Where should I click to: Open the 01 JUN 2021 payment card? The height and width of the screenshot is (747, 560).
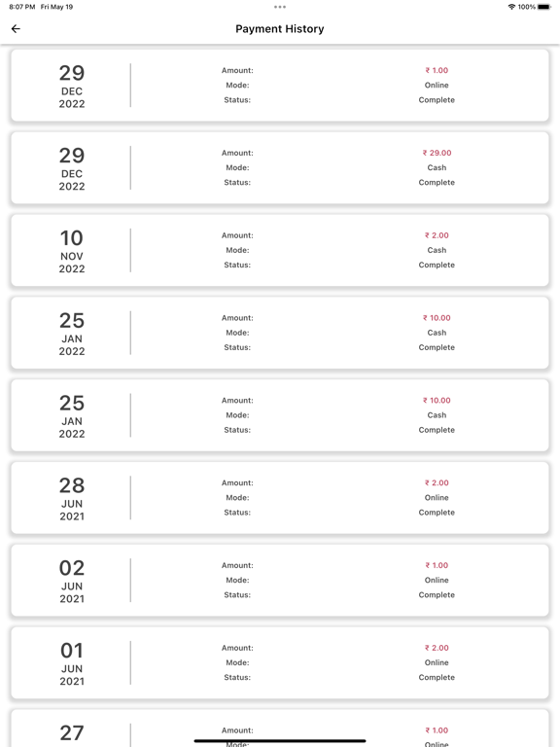coord(280,662)
